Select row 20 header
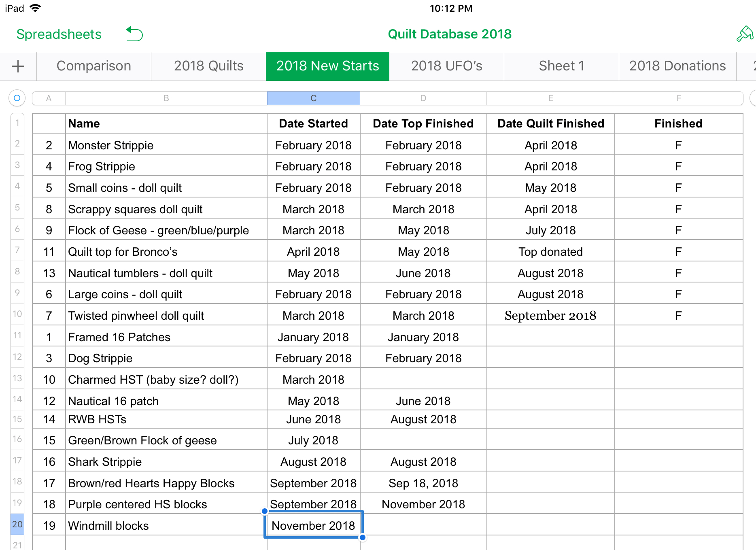This screenshot has height=550, width=756. pyautogui.click(x=17, y=524)
